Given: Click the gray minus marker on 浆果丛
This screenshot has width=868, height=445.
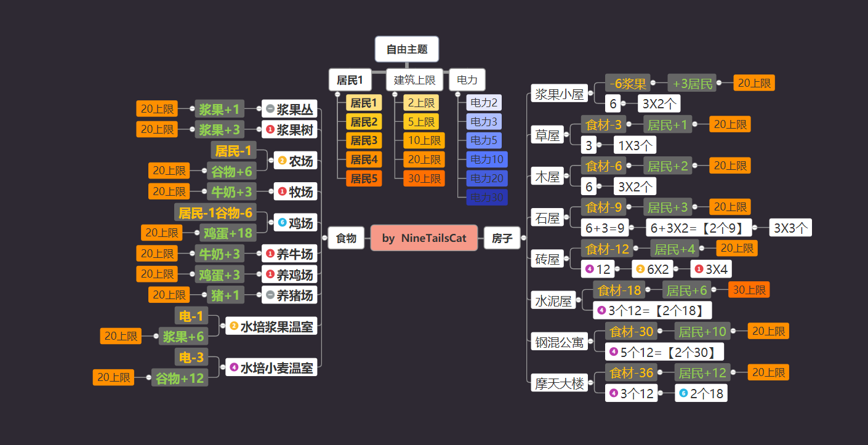Looking at the screenshot, I should point(270,110).
